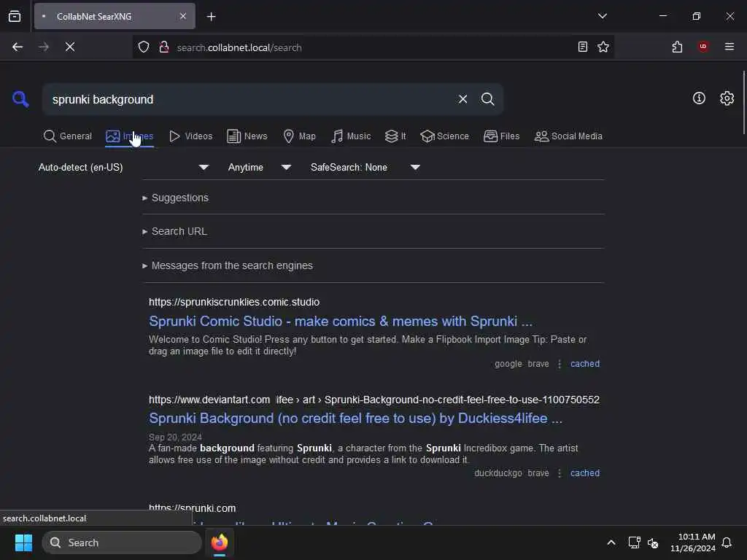Show hidden system tray icons chevron
The height and width of the screenshot is (560, 747).
coord(611,542)
